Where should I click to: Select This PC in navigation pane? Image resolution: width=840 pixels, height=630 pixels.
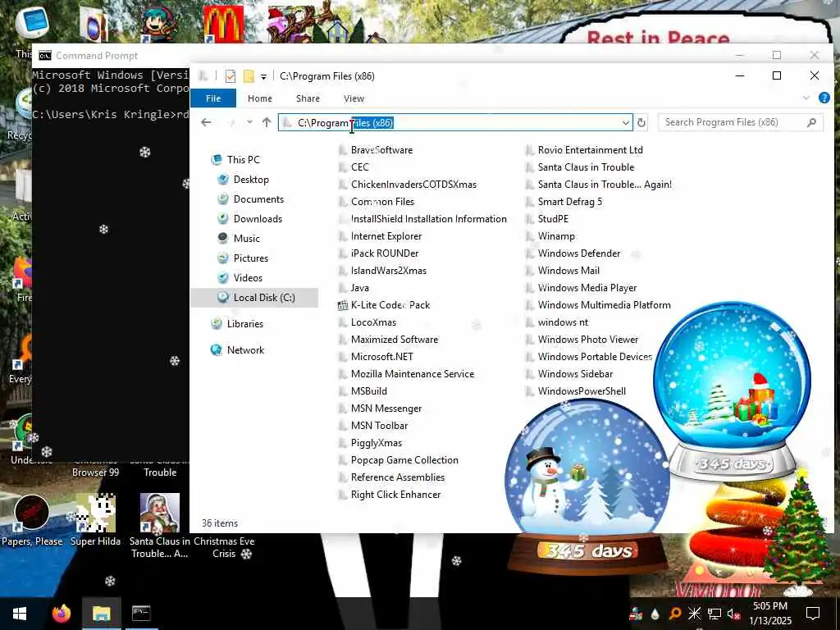click(243, 160)
